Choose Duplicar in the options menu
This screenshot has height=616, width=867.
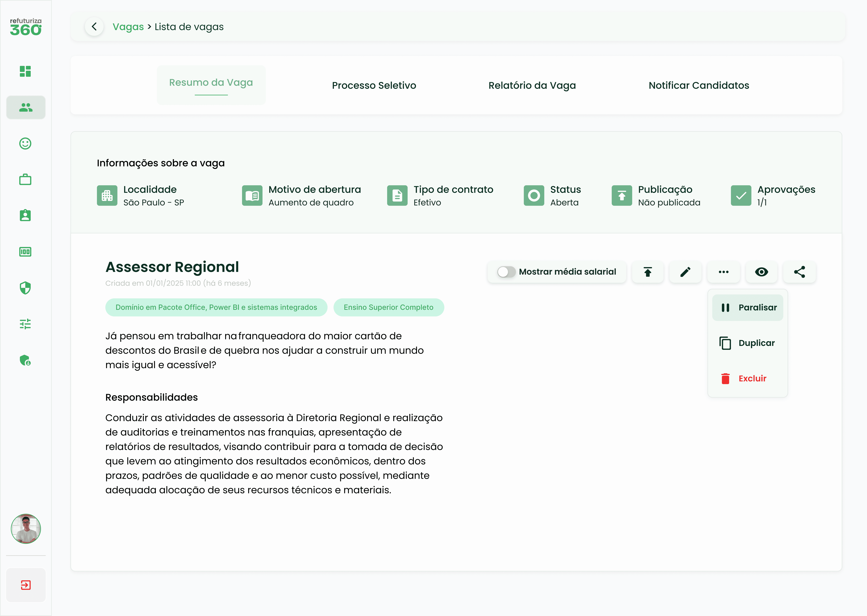[x=747, y=343]
